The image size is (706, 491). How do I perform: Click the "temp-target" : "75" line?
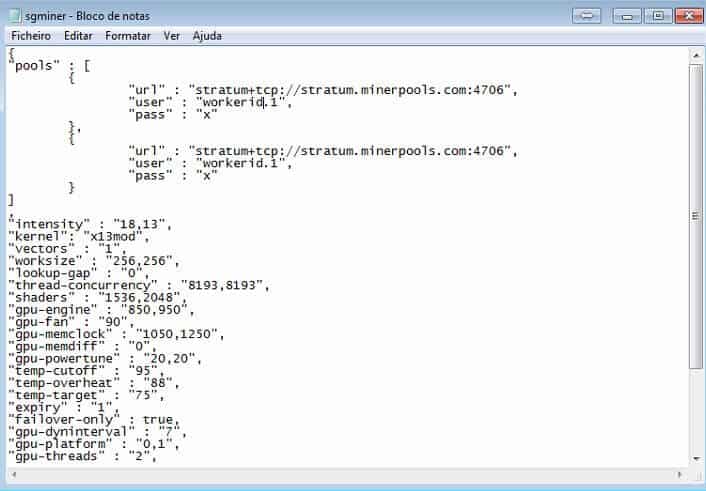tap(86, 394)
